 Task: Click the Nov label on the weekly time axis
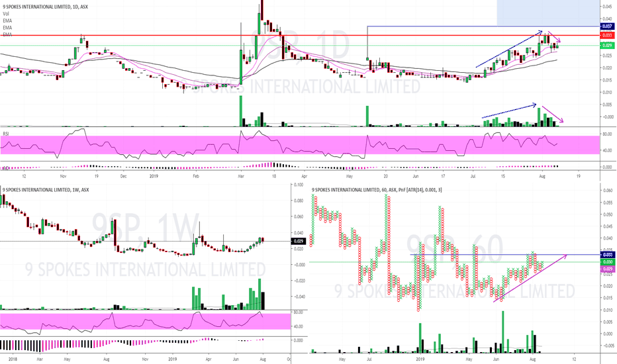coord(145,359)
